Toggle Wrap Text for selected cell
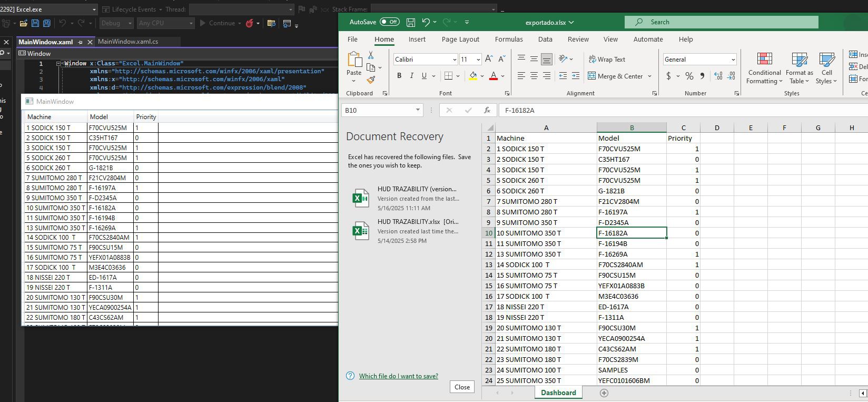Screen dimensions: 868x402 click(x=607, y=60)
